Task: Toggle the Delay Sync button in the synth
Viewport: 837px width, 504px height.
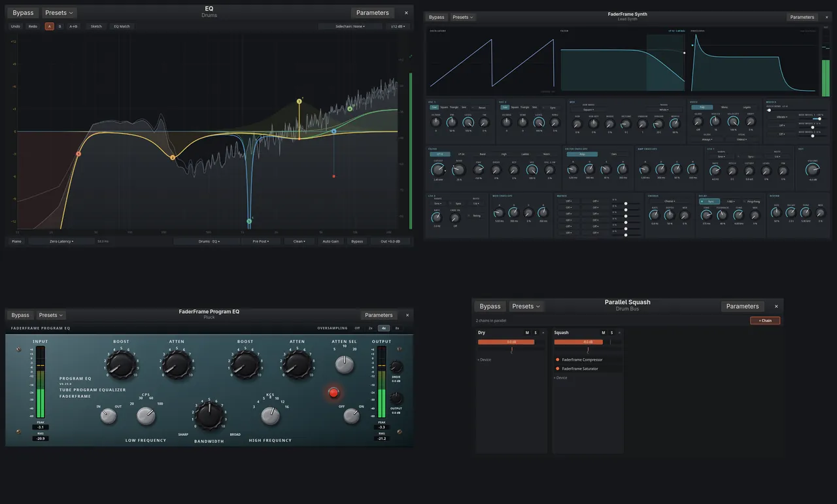Action: [x=709, y=201]
